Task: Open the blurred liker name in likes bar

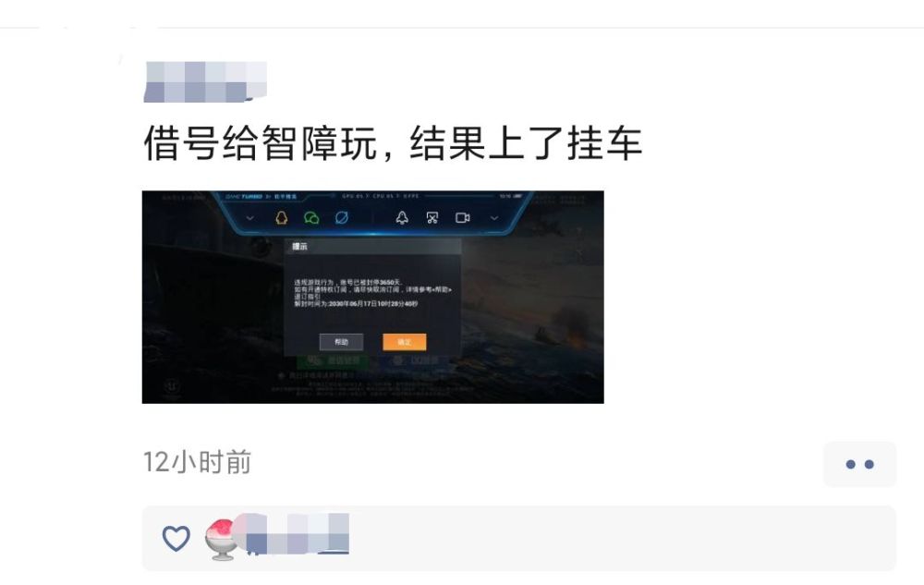Action: 295,534
